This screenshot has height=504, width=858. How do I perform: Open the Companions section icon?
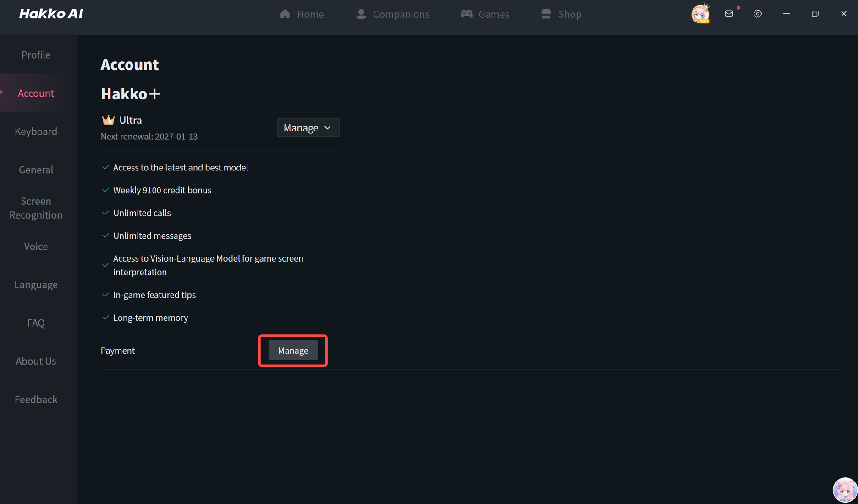pyautogui.click(x=361, y=14)
